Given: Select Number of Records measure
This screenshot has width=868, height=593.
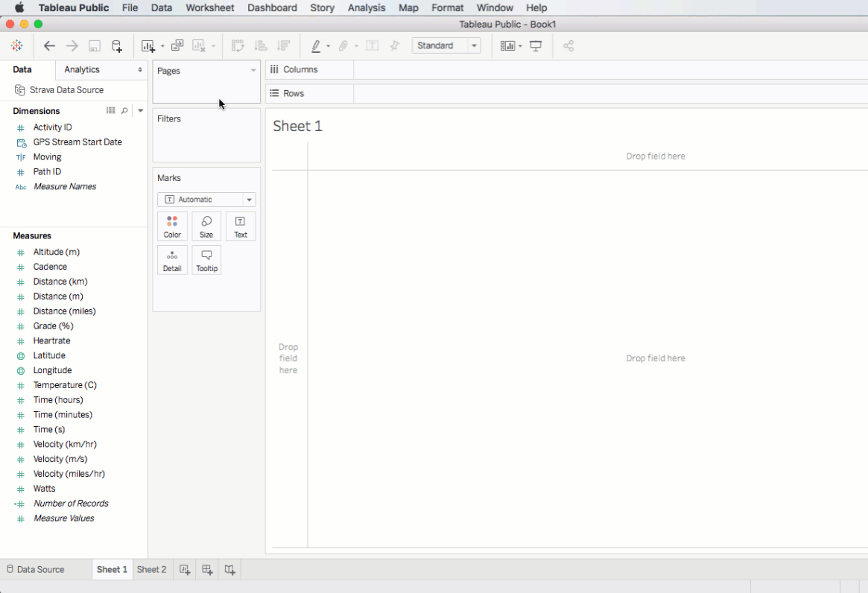Looking at the screenshot, I should 71,504.
